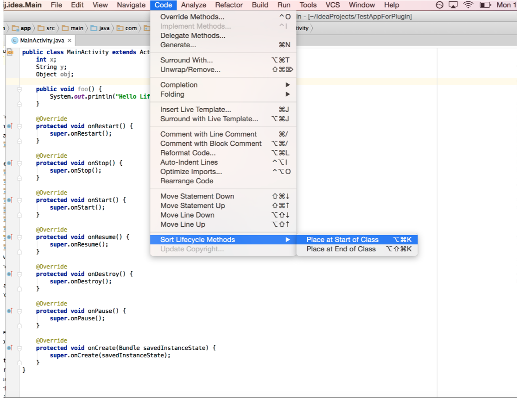The image size is (532, 399).
Task: Click the class gutter icon beside MainActivity declaration
Action: (x=10, y=52)
